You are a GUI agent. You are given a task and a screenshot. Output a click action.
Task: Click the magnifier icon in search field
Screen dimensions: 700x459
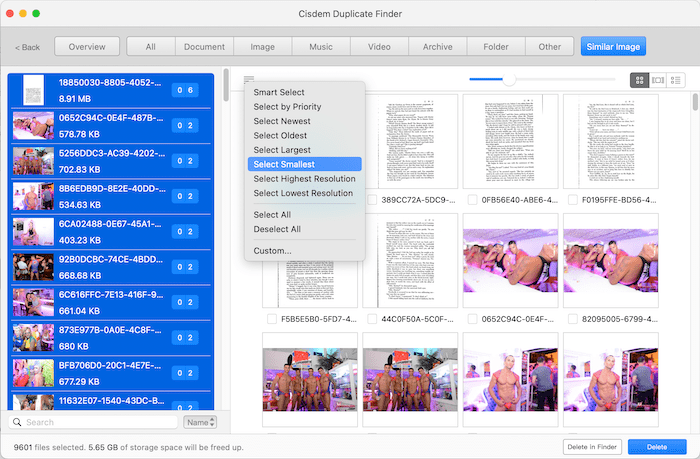(x=19, y=422)
